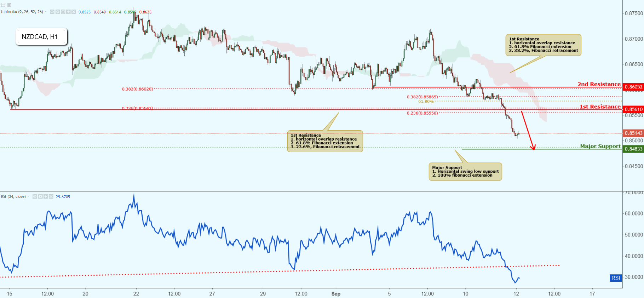Click the 17 date label on time axis

[x=592, y=294]
